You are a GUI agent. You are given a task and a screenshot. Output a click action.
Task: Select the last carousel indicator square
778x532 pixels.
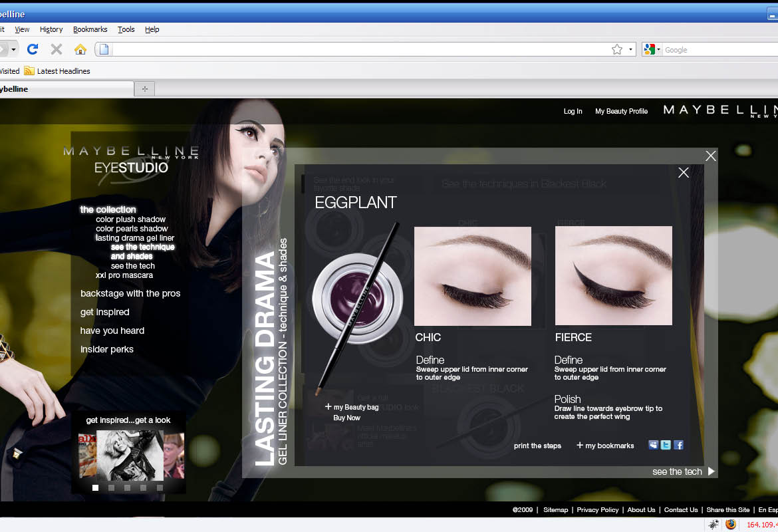point(160,487)
